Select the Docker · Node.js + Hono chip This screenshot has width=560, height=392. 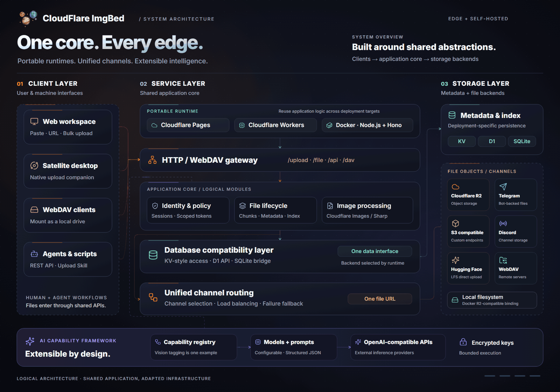[x=367, y=125]
